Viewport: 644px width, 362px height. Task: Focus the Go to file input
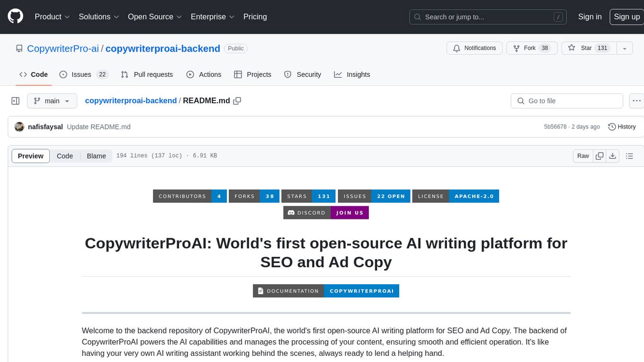point(567,101)
